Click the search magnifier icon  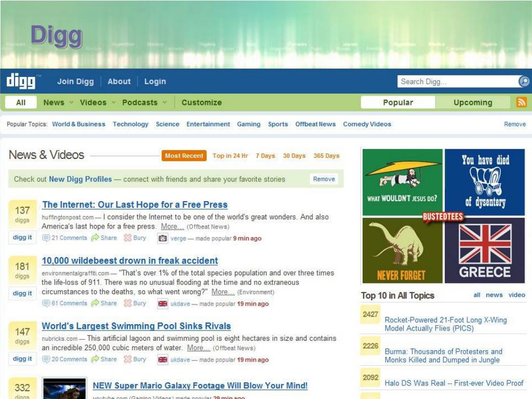point(524,82)
